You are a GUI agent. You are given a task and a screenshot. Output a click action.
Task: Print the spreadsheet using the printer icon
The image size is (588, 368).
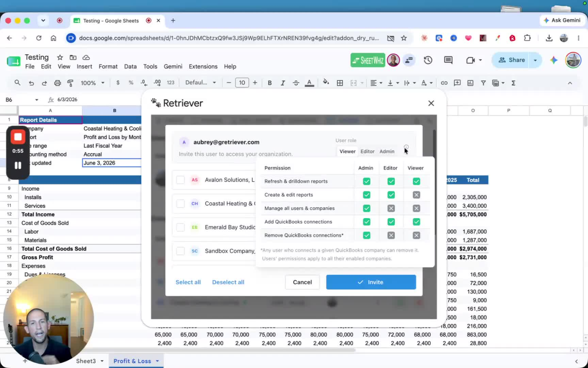pos(58,83)
